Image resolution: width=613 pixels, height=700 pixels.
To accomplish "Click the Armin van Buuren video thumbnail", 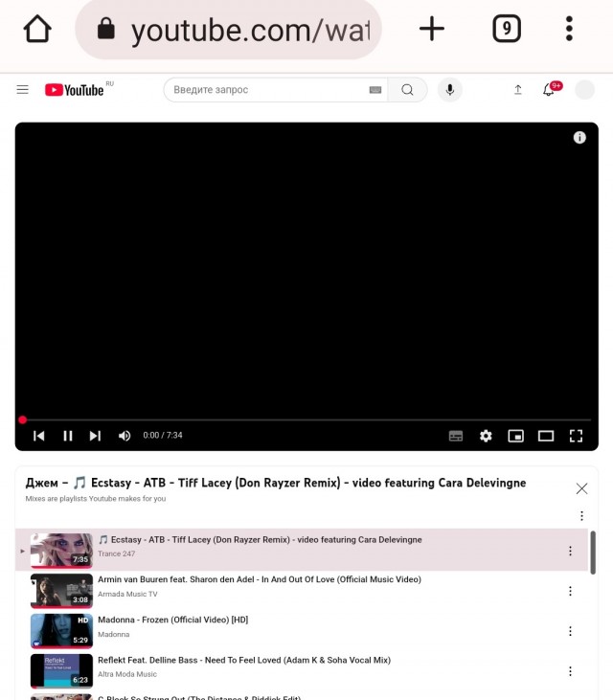I will (61, 591).
